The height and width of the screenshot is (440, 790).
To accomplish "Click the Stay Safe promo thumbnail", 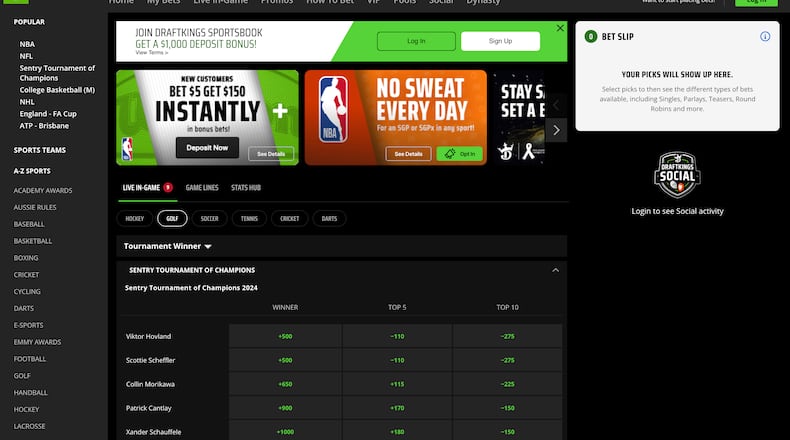I will tap(519, 118).
